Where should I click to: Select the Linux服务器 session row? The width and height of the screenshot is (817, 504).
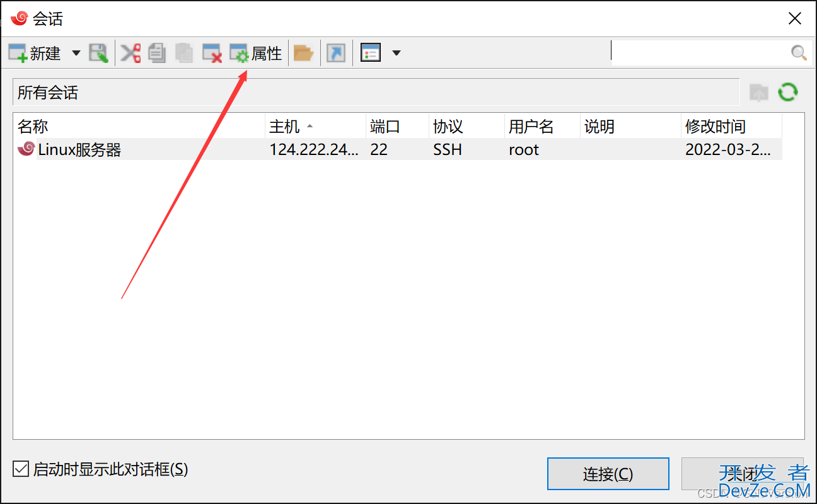[x=398, y=149]
